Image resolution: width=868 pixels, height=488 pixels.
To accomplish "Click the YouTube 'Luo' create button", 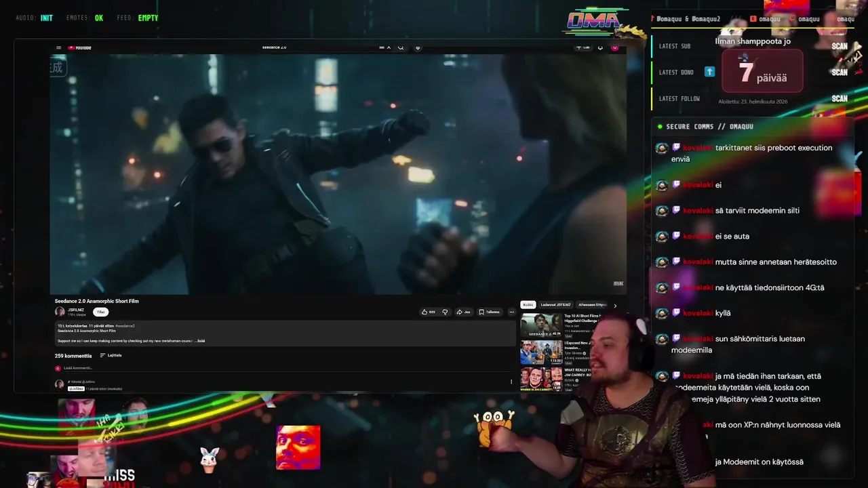I will pos(583,47).
